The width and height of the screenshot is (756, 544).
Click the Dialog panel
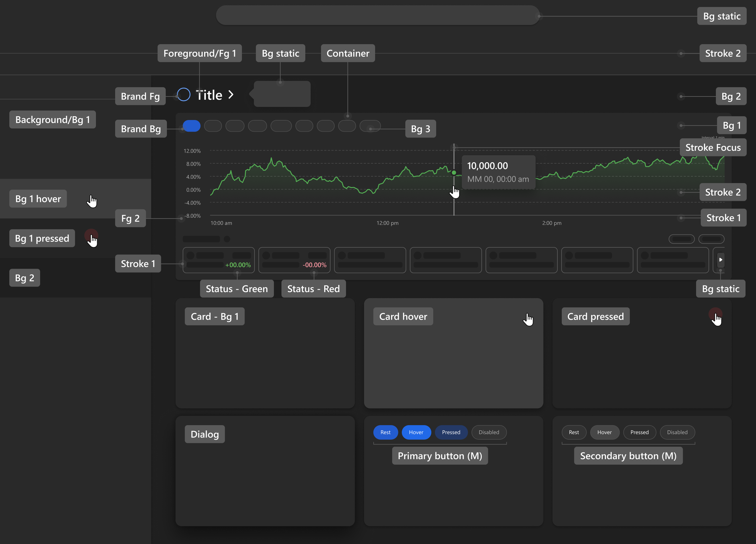click(x=265, y=471)
